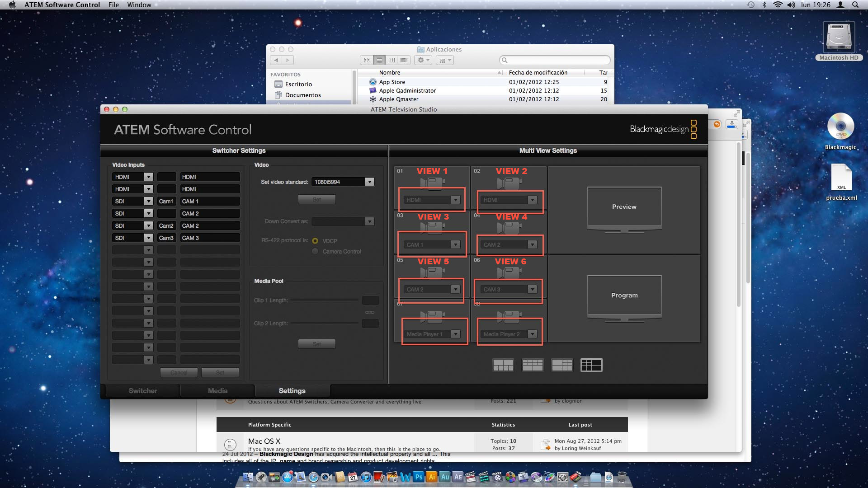Select Escritorio in Finder sidebar

[298, 84]
